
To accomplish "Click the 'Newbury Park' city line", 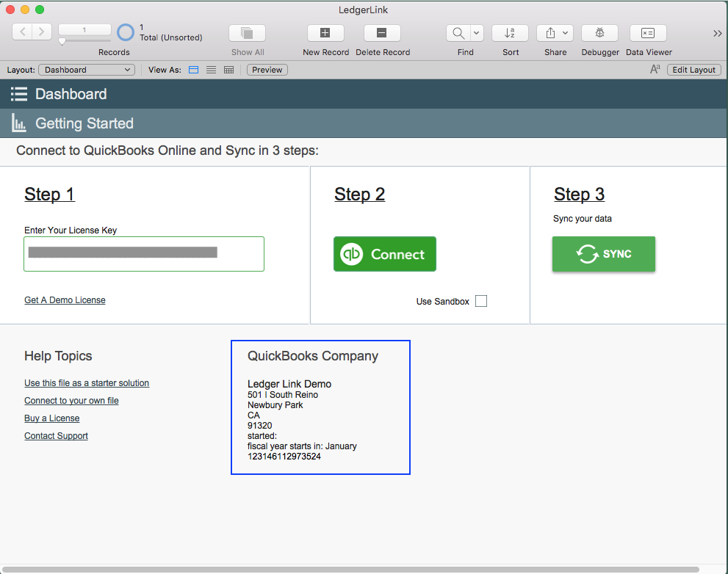I will (x=275, y=405).
